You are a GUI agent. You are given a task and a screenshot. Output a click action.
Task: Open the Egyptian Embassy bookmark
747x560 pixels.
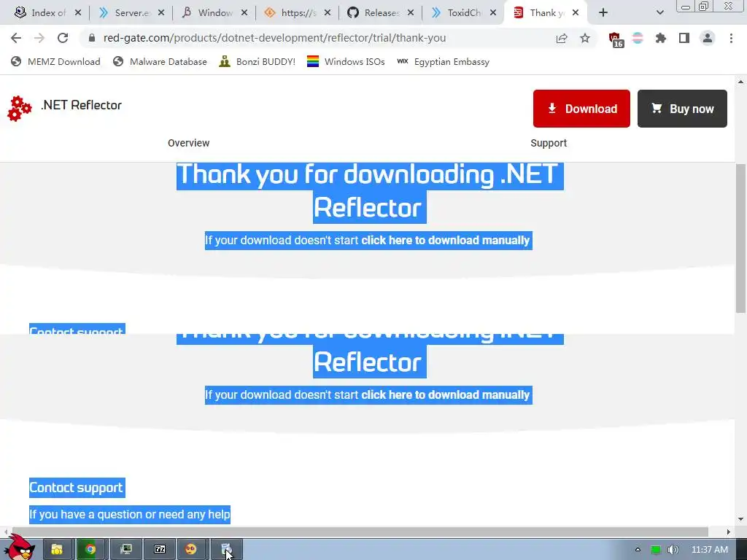click(443, 61)
